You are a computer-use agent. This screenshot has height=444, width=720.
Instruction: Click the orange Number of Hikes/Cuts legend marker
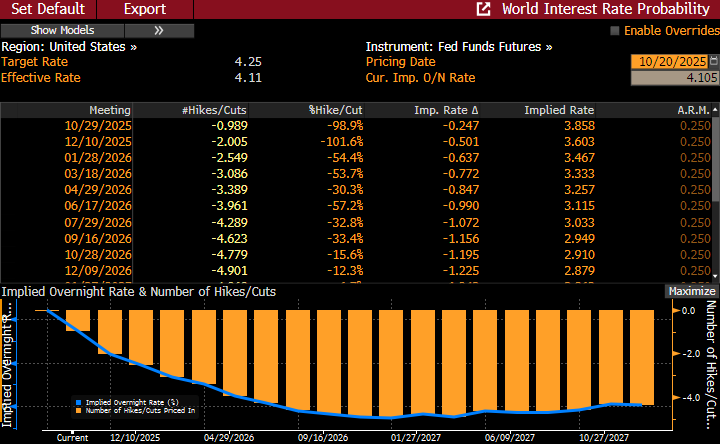point(78,411)
